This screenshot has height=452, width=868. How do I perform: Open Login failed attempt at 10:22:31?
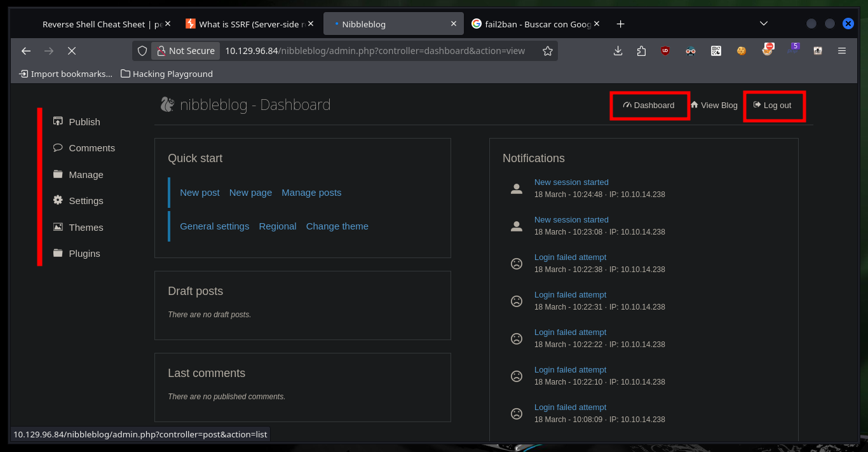(571, 294)
